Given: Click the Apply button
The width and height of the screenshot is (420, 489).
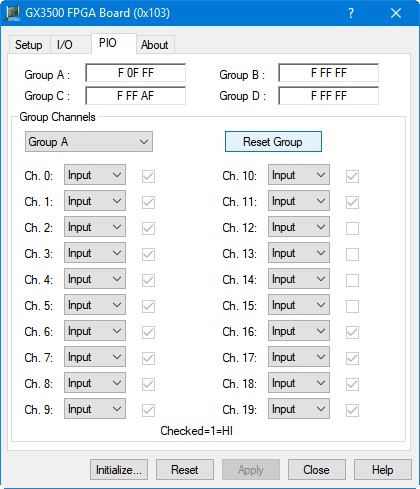Looking at the screenshot, I should pos(251,470).
